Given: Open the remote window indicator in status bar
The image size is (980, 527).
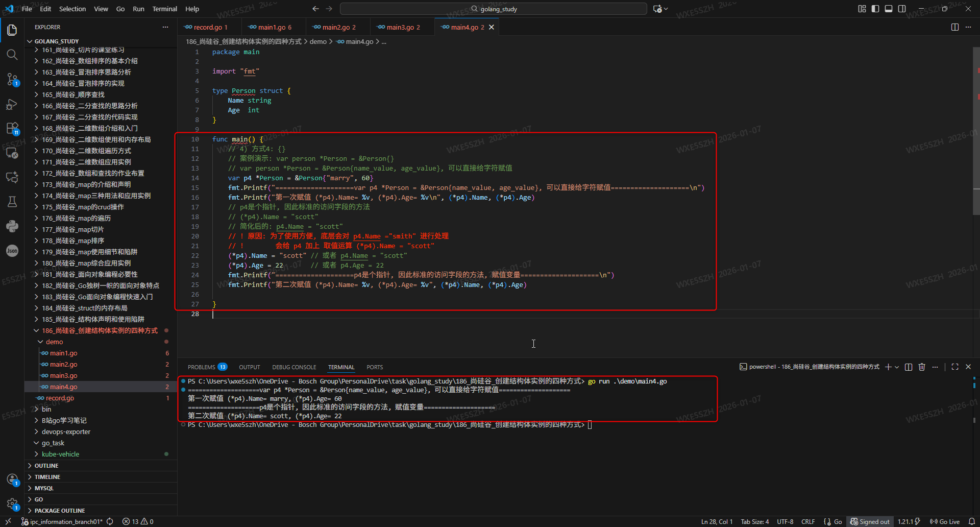Looking at the screenshot, I should (x=8, y=521).
